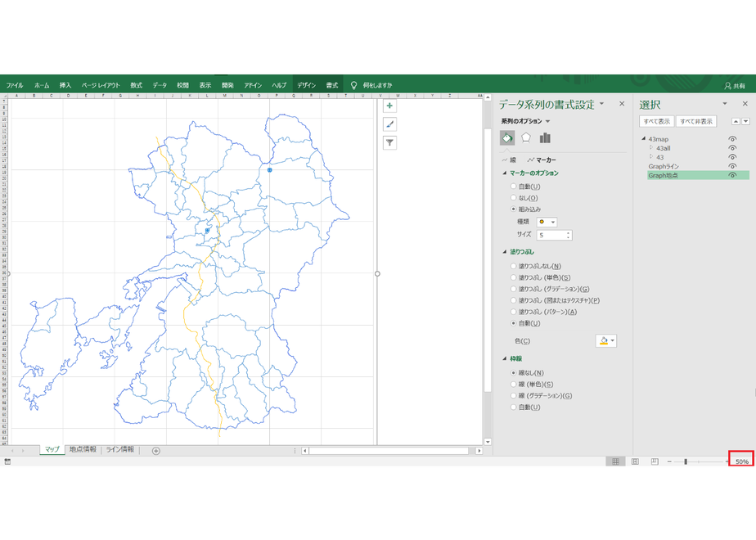Select 塗りつぶし (パターン)(A) radio button

[x=514, y=312]
